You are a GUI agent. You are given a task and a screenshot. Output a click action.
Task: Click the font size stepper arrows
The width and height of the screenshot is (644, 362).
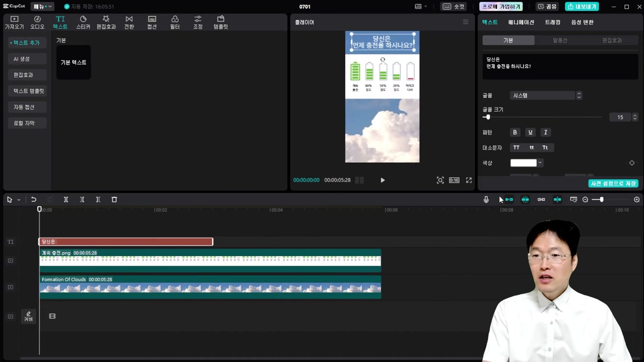point(635,117)
